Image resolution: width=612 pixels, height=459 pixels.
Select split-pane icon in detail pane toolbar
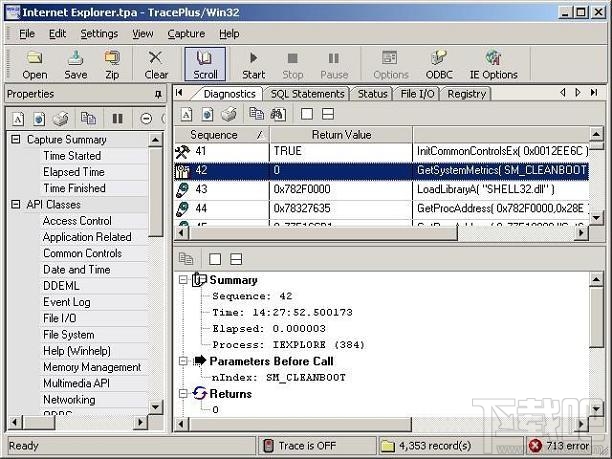tap(236, 259)
